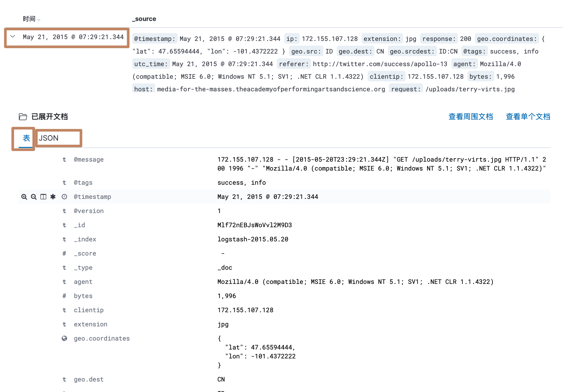Click the _index value logstash-2015.05.20
The height and width of the screenshot is (392, 570).
click(253, 239)
